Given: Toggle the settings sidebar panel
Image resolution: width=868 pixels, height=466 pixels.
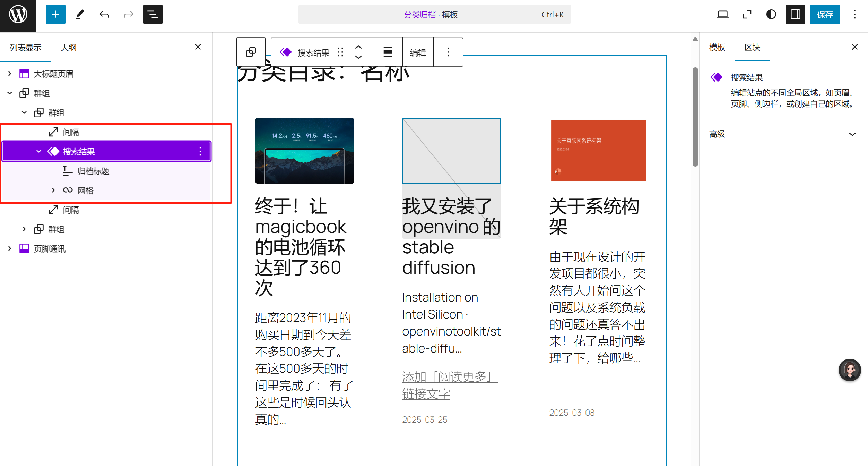Looking at the screenshot, I should pos(795,14).
